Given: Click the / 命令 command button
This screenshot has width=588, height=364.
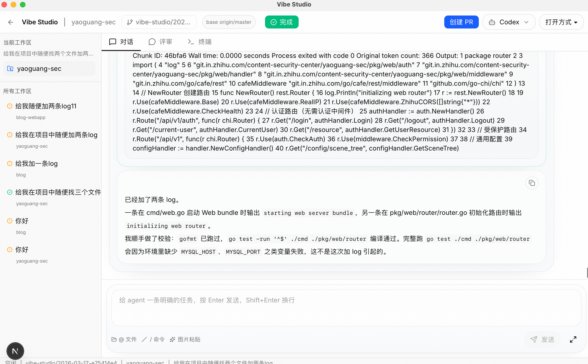Looking at the screenshot, I should 153,339.
